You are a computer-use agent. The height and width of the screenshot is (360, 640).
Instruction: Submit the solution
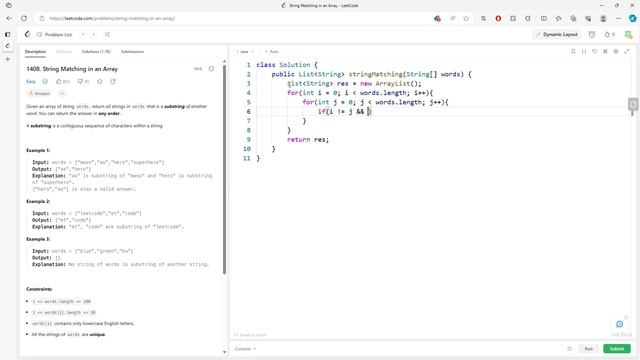click(x=617, y=349)
